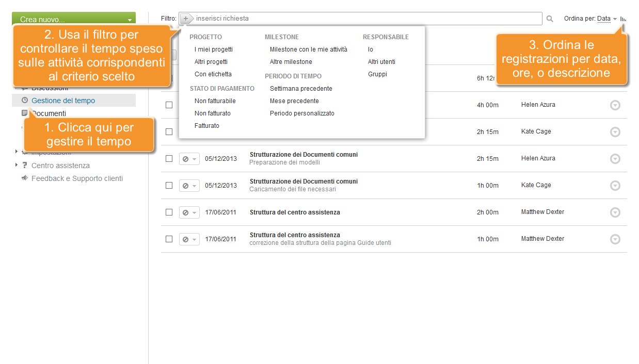Open row actions for Kate Cage 1h 00m
This screenshot has height=364, width=639.
point(615,186)
